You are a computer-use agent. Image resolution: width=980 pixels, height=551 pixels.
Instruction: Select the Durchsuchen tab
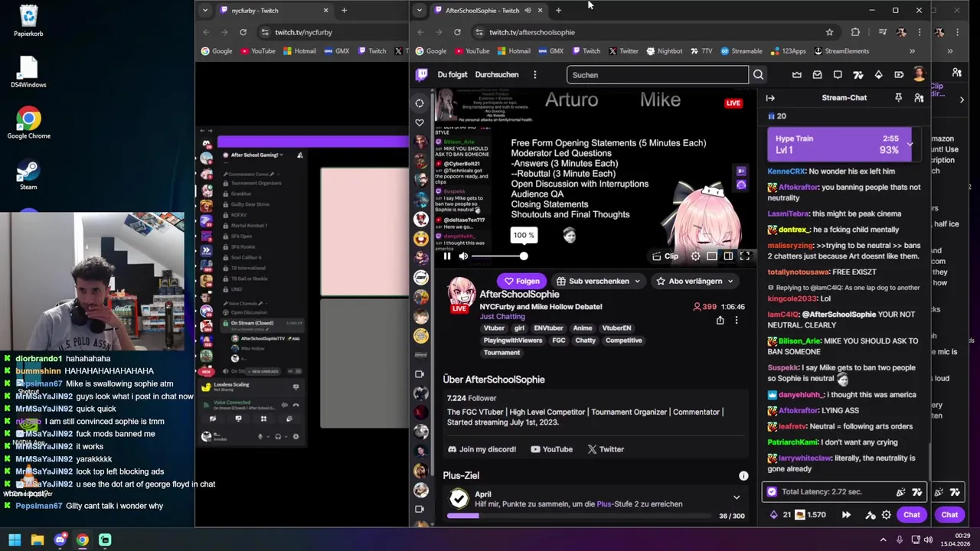pyautogui.click(x=497, y=75)
